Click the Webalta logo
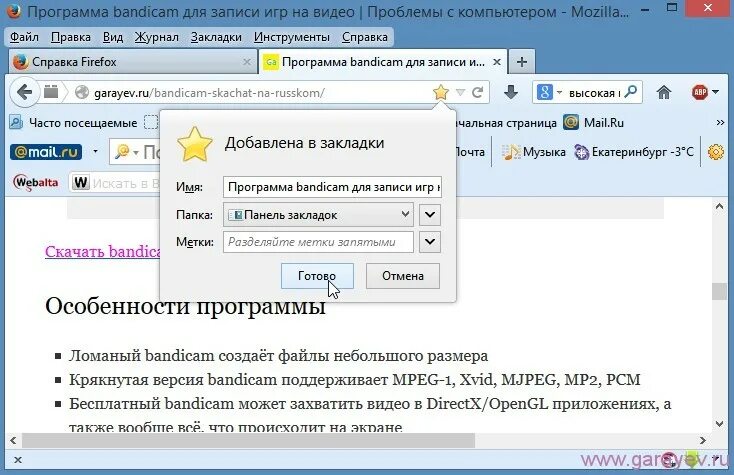Screen dimensions: 734x475 (36, 182)
